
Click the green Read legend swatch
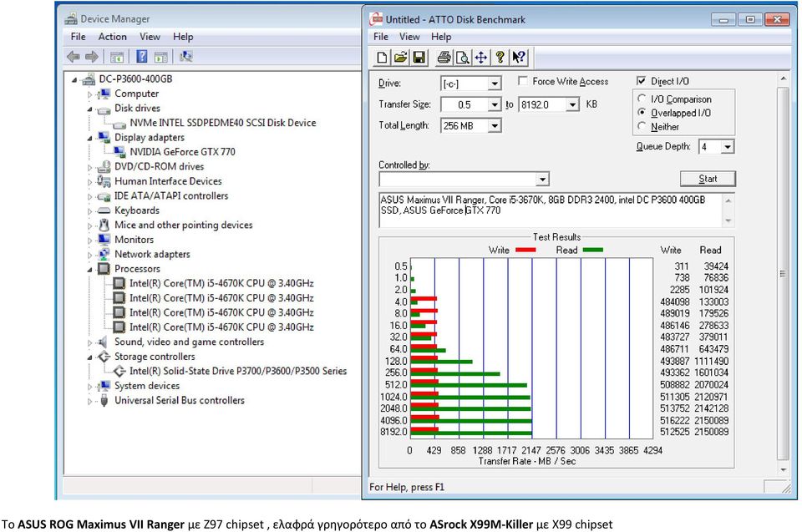click(593, 251)
